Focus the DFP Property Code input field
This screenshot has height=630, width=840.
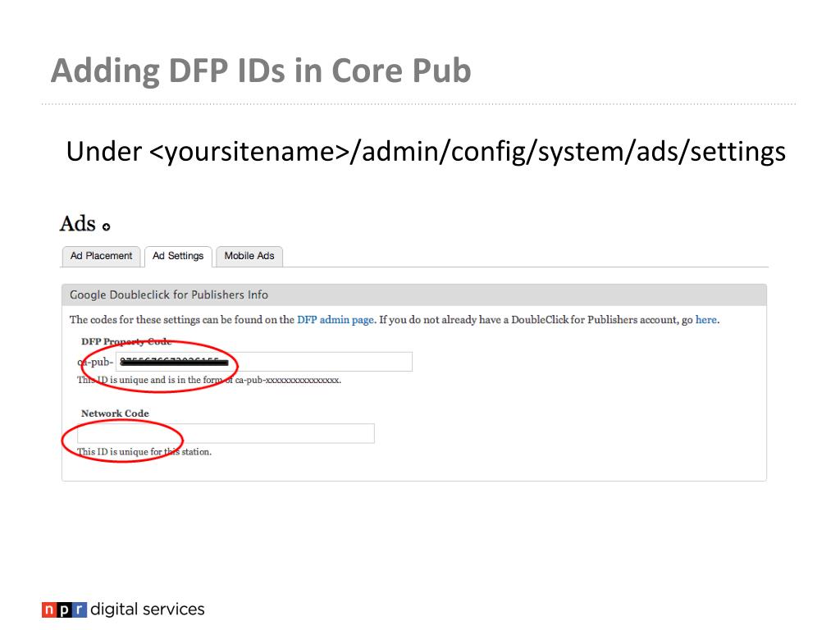pyautogui.click(x=264, y=362)
